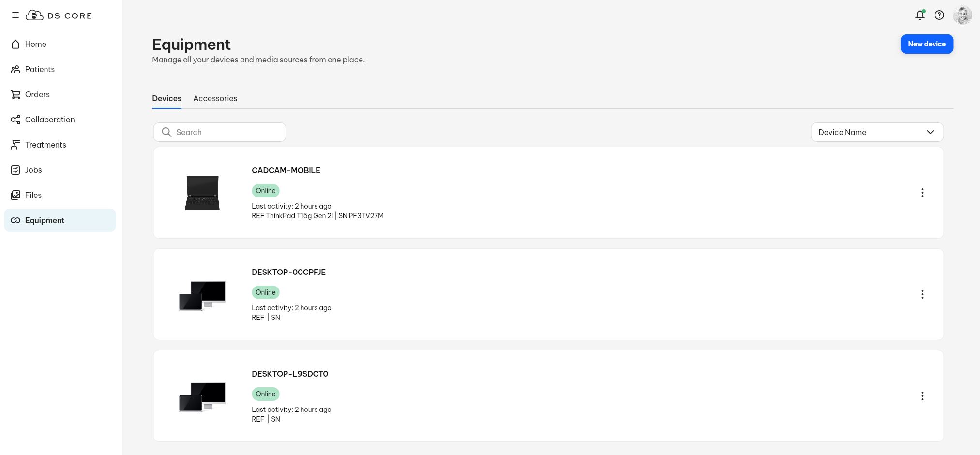Open options menu for DESKTOP-L9SDCT0

point(922,396)
